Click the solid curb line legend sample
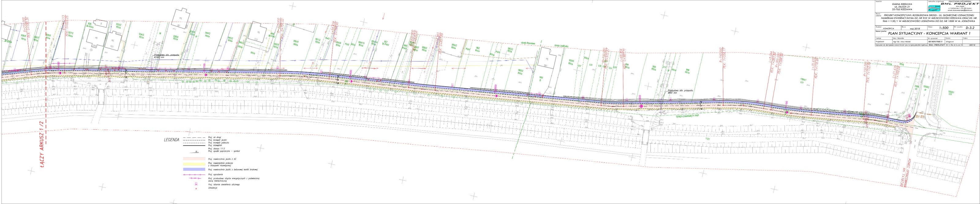 pyautogui.click(x=195, y=146)
